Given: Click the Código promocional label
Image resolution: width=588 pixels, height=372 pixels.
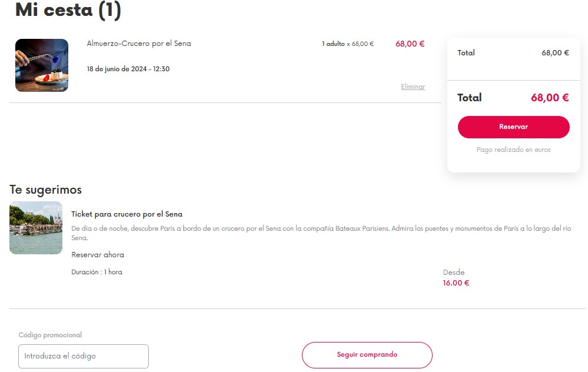Looking at the screenshot, I should coord(50,335).
